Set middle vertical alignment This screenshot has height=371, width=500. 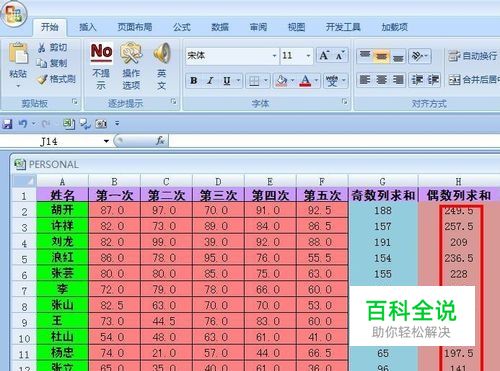click(381, 56)
